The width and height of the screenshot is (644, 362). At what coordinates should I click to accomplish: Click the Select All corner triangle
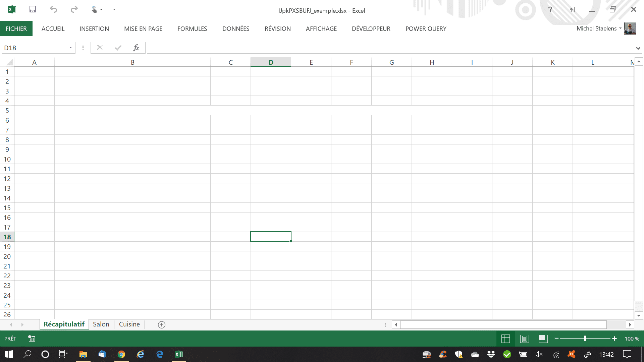(10, 62)
